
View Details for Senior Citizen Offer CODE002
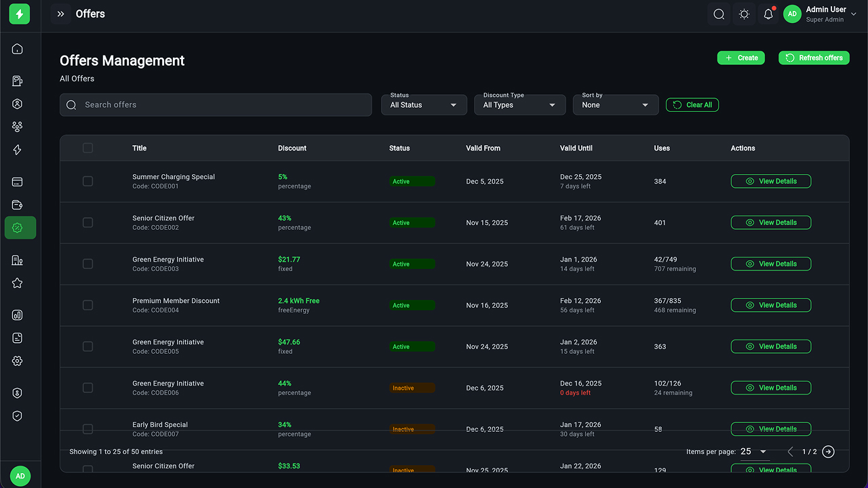[770, 222]
